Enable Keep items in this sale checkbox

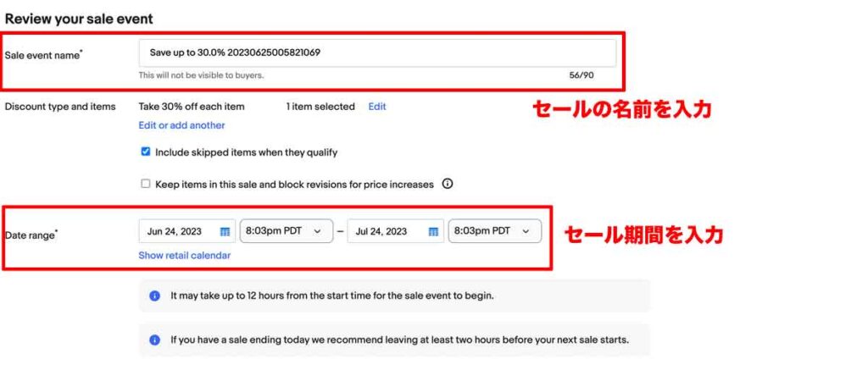click(x=146, y=184)
